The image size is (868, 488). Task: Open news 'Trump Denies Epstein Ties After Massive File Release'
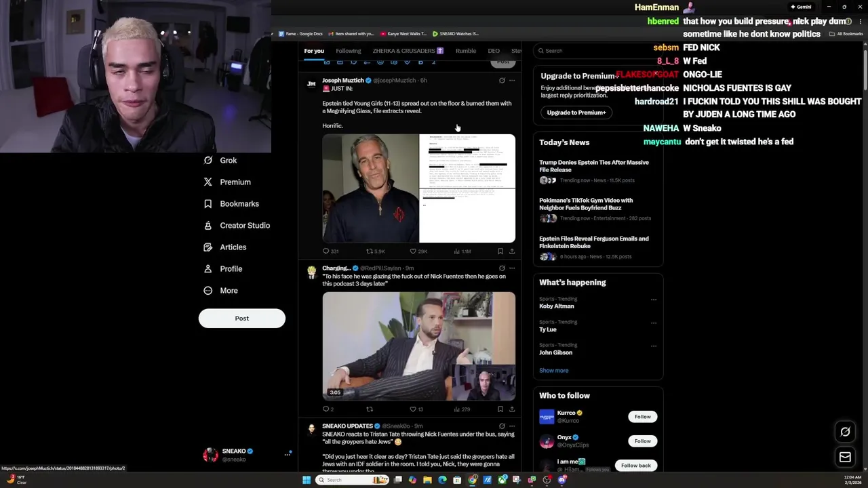pos(594,166)
